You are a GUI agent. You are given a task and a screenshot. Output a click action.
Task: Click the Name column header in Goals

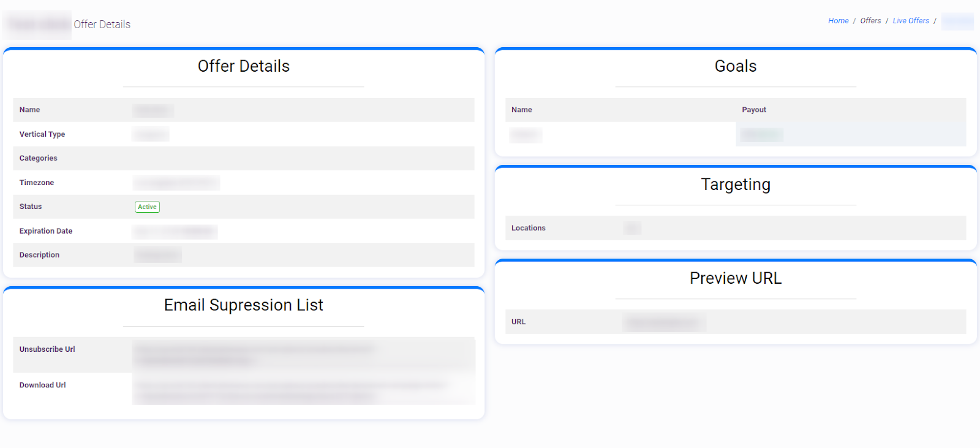coord(521,110)
